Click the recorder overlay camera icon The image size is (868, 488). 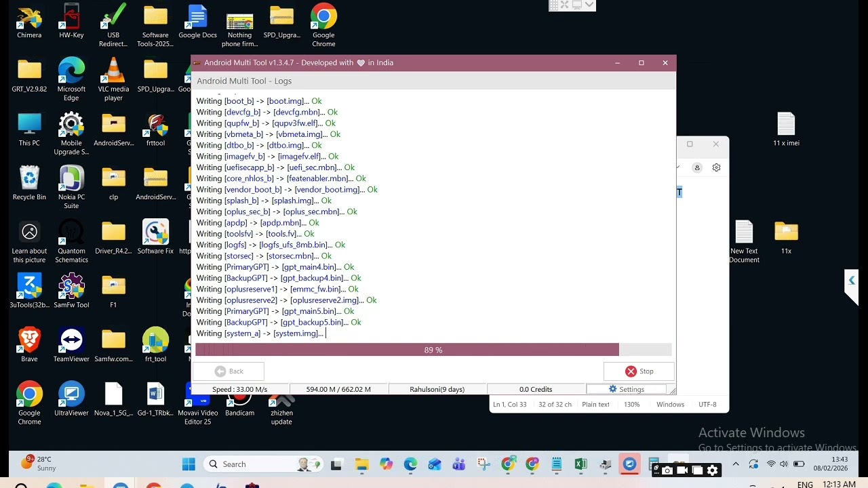(x=667, y=470)
